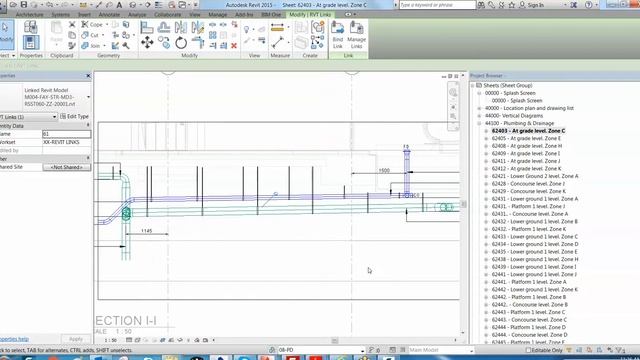Toggle the Editable Only checkbox
This screenshot has height=360, width=640.
528,350
